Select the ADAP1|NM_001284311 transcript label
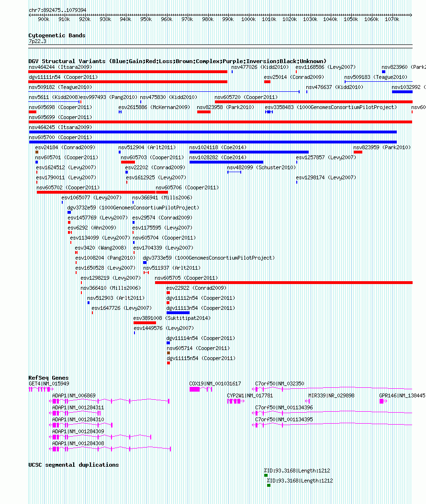 tap(78, 407)
